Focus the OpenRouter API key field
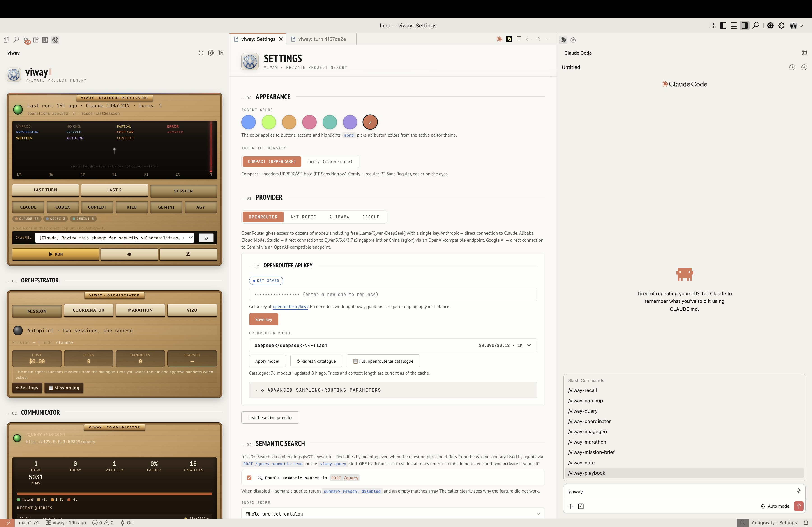 pyautogui.click(x=393, y=295)
